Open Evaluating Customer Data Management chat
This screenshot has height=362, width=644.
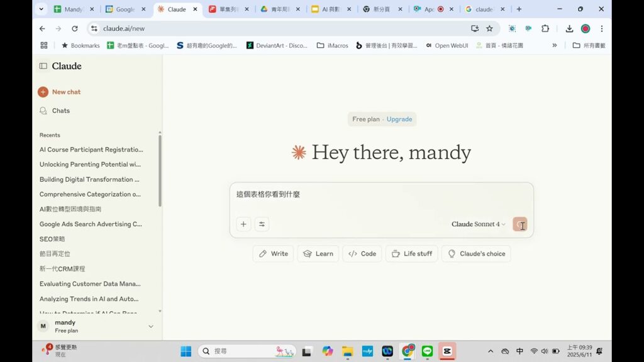coord(90,284)
